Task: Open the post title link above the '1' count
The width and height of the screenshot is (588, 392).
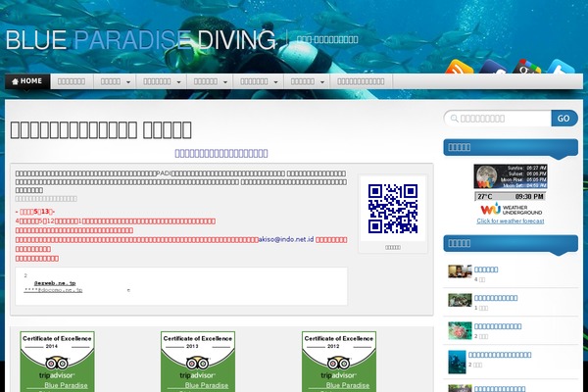Action: [496, 298]
